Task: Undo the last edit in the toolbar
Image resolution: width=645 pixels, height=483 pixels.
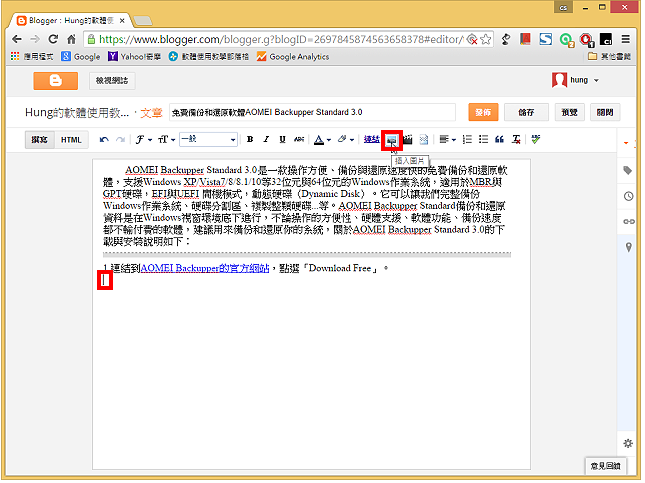Action: pos(104,140)
